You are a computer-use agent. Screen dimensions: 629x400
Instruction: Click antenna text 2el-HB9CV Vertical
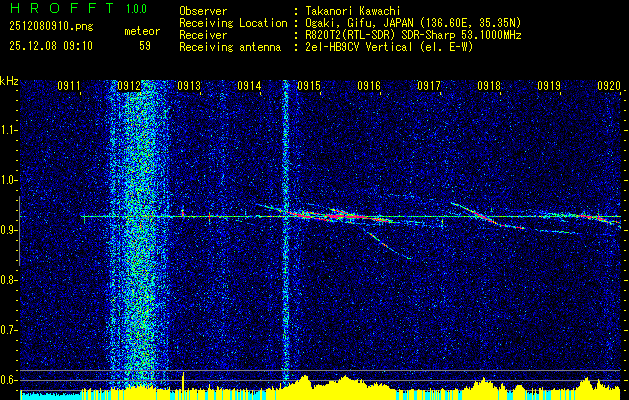pos(359,47)
